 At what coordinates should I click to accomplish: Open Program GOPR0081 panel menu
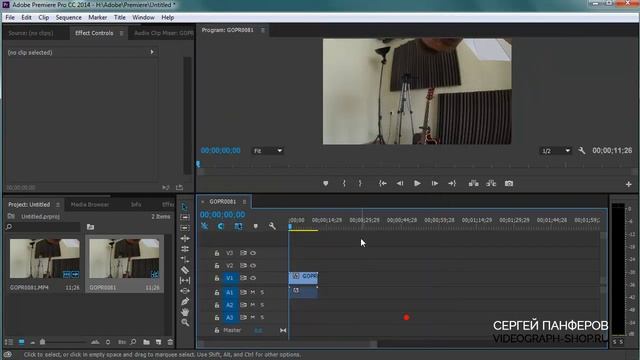[x=262, y=30]
